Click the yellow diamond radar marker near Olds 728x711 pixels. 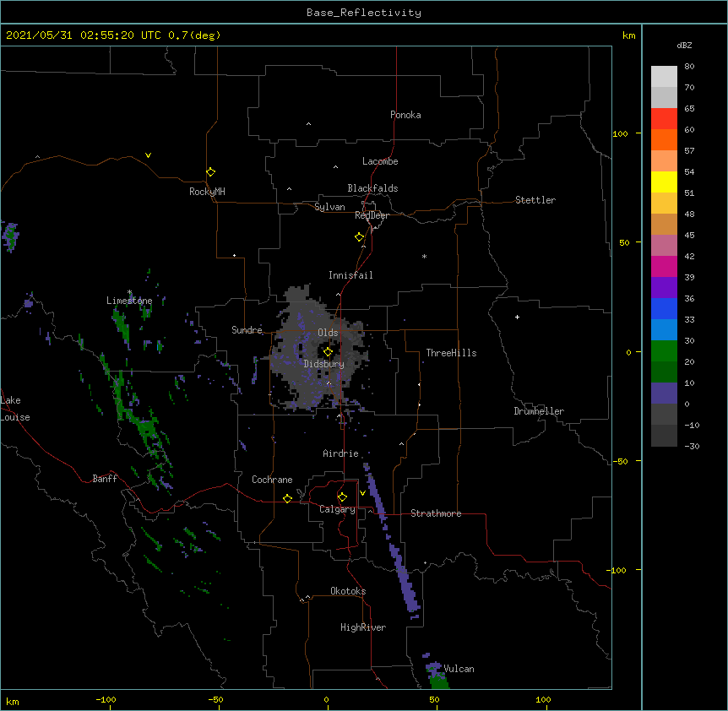coord(329,352)
